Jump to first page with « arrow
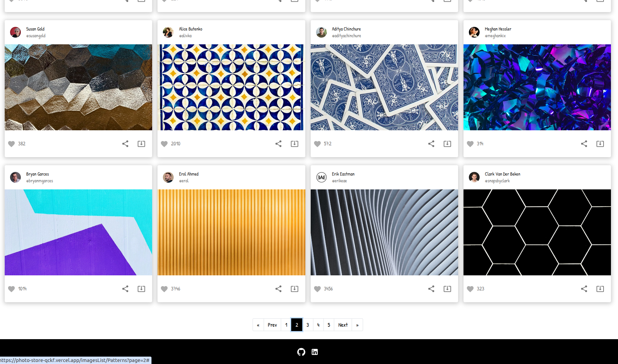The width and height of the screenshot is (618, 364). (258, 325)
